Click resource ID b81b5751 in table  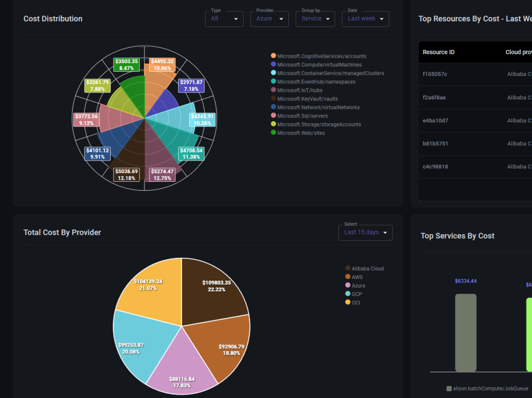(x=435, y=143)
